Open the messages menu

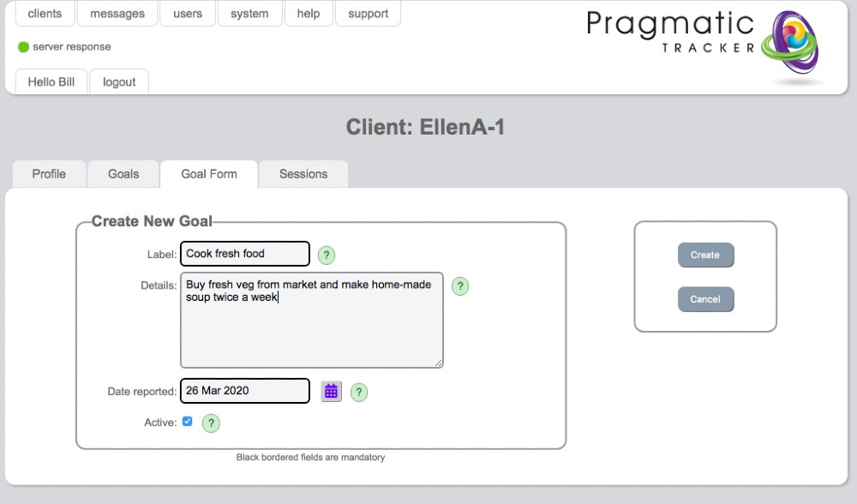coord(117,14)
